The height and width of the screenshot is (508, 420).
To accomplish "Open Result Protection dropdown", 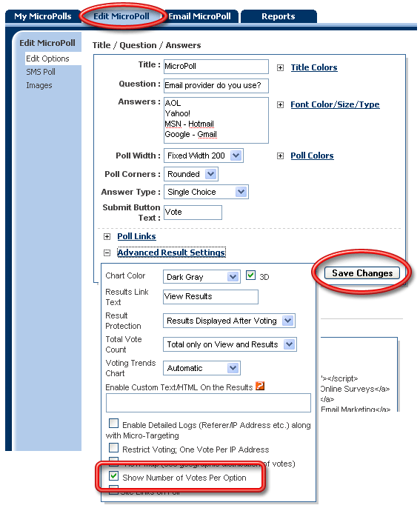I will point(229,321).
